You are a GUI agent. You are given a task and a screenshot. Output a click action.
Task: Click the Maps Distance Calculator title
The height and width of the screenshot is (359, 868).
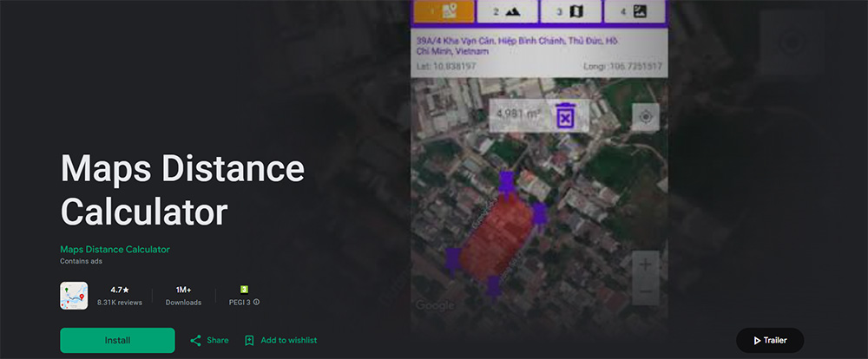click(x=182, y=189)
